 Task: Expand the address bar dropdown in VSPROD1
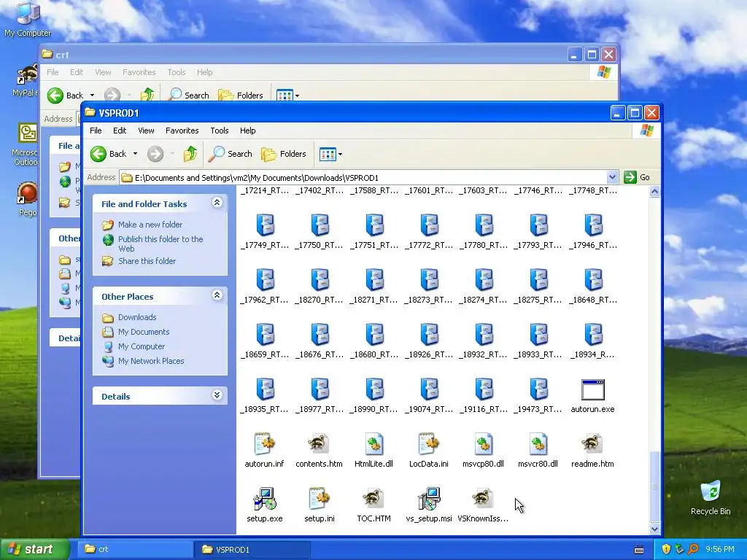point(612,177)
